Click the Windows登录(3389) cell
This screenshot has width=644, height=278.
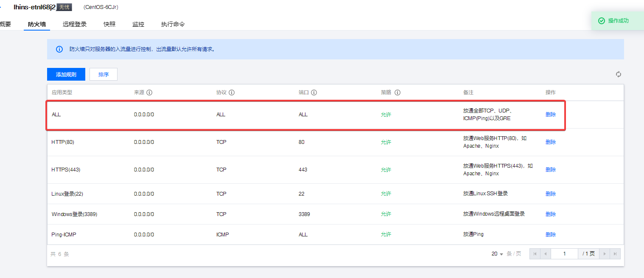pos(75,214)
